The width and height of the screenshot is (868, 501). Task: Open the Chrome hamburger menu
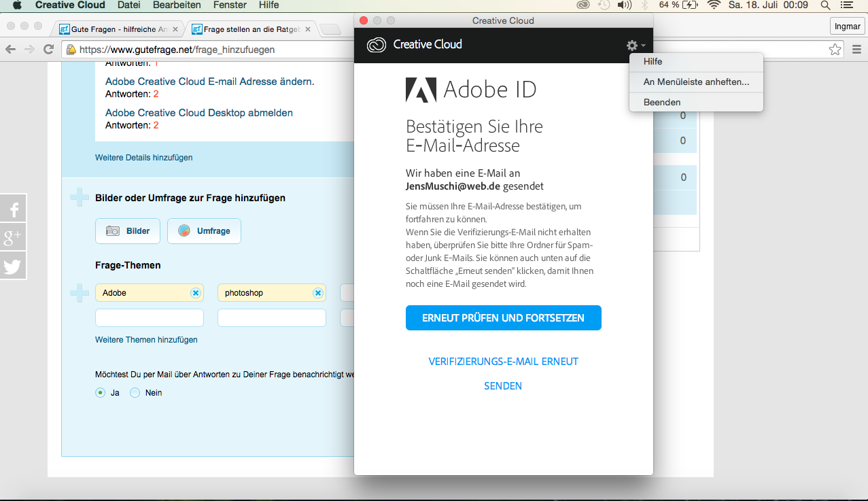point(856,50)
